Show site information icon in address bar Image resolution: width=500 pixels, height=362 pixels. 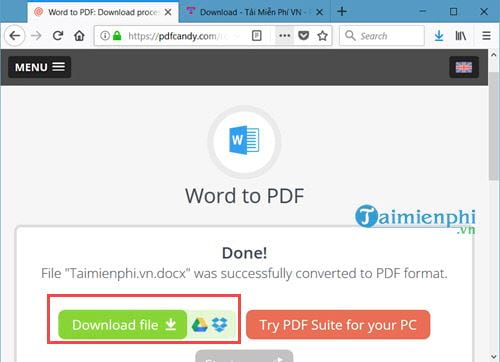tap(104, 35)
